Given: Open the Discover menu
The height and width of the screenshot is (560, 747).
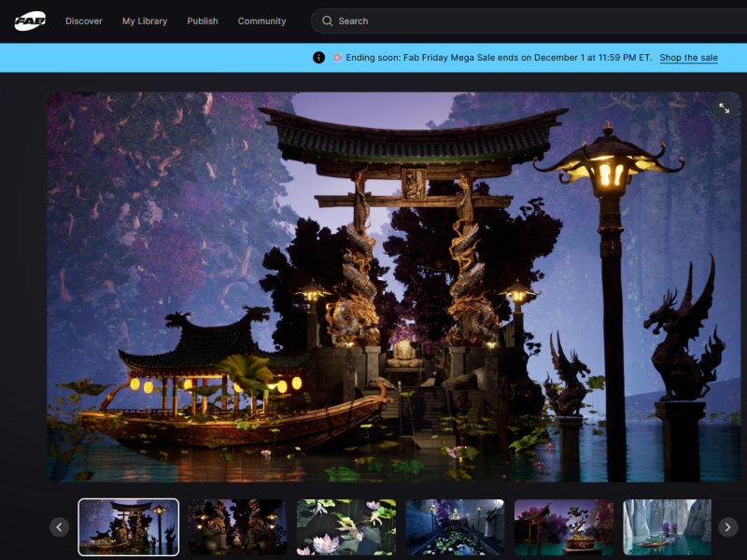Looking at the screenshot, I should (x=84, y=21).
